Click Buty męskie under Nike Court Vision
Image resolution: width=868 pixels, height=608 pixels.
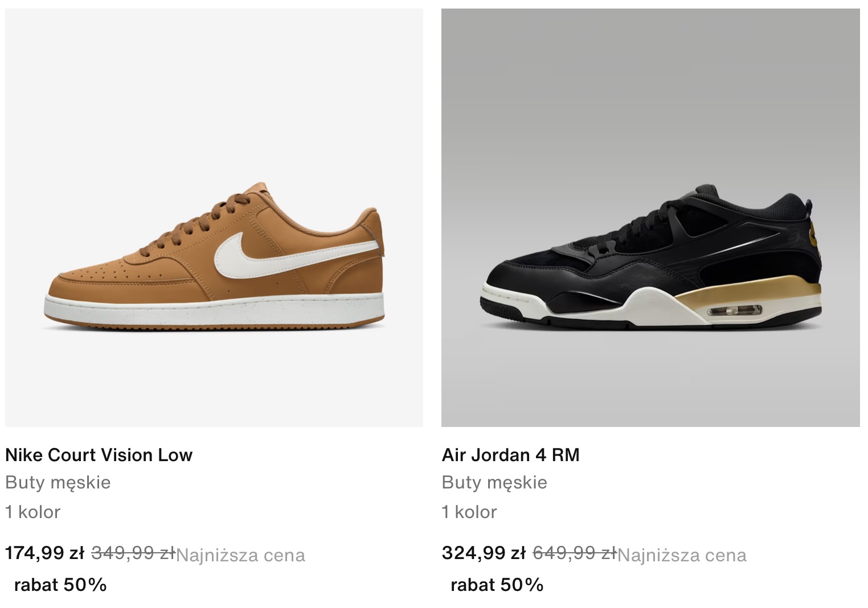(x=58, y=483)
